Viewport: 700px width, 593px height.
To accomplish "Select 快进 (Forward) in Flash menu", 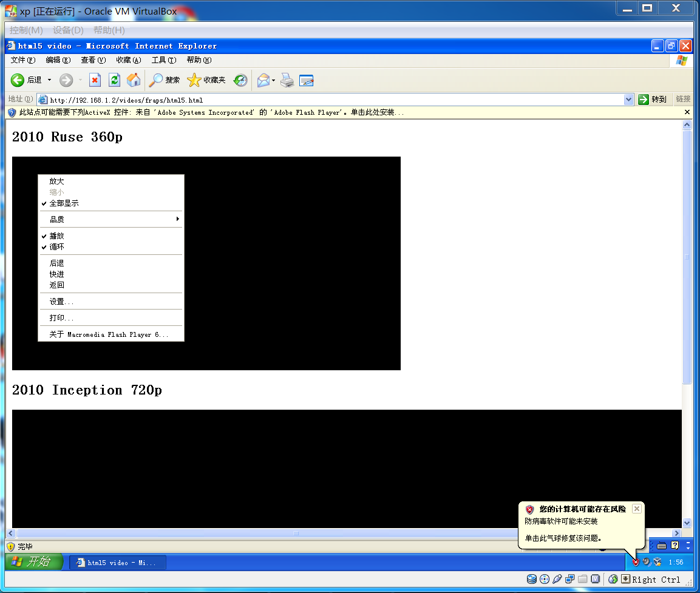I will 111,274.
